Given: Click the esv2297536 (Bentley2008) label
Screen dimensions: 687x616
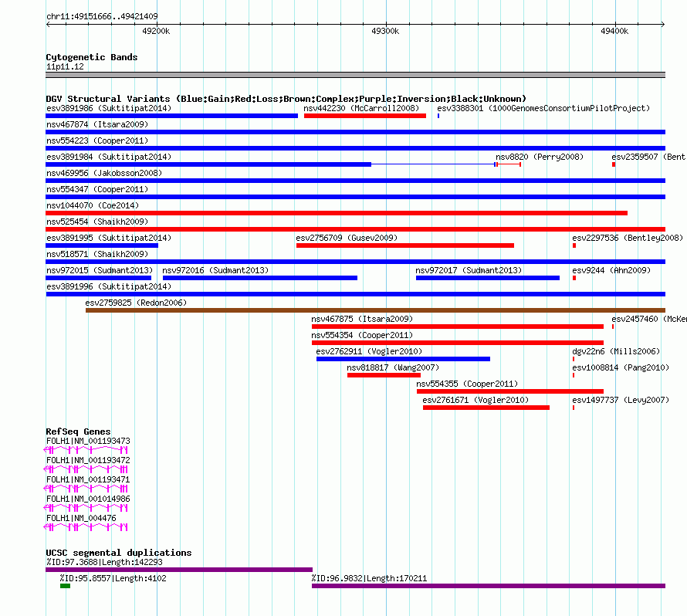Looking at the screenshot, I should (628, 238).
